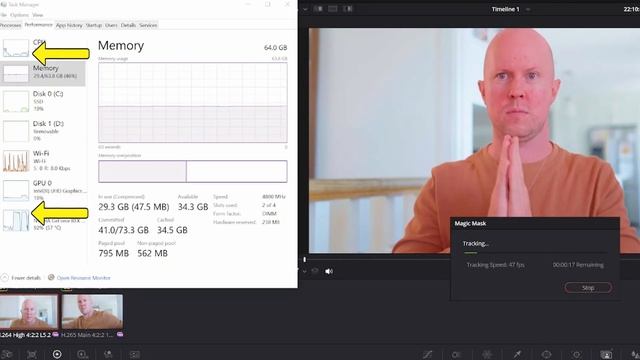Image resolution: width=640 pixels, height=360 pixels.
Task: Click the first viewer mode icon in the top bar
Action: (x=318, y=9)
